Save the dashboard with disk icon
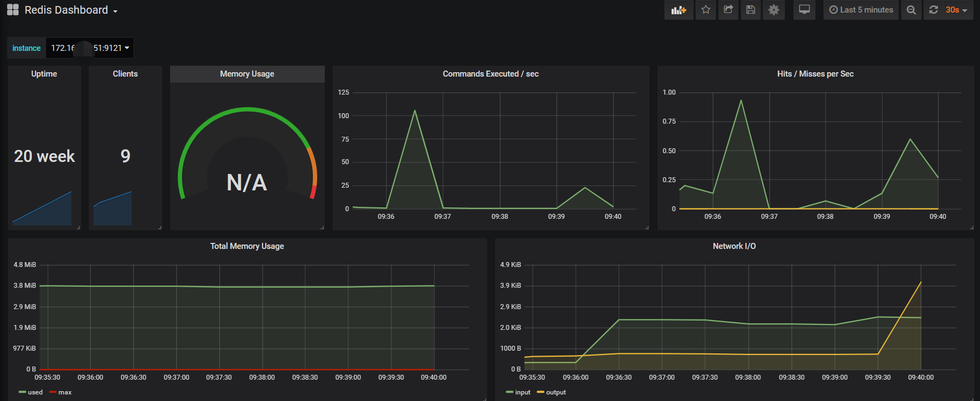 pyautogui.click(x=751, y=10)
